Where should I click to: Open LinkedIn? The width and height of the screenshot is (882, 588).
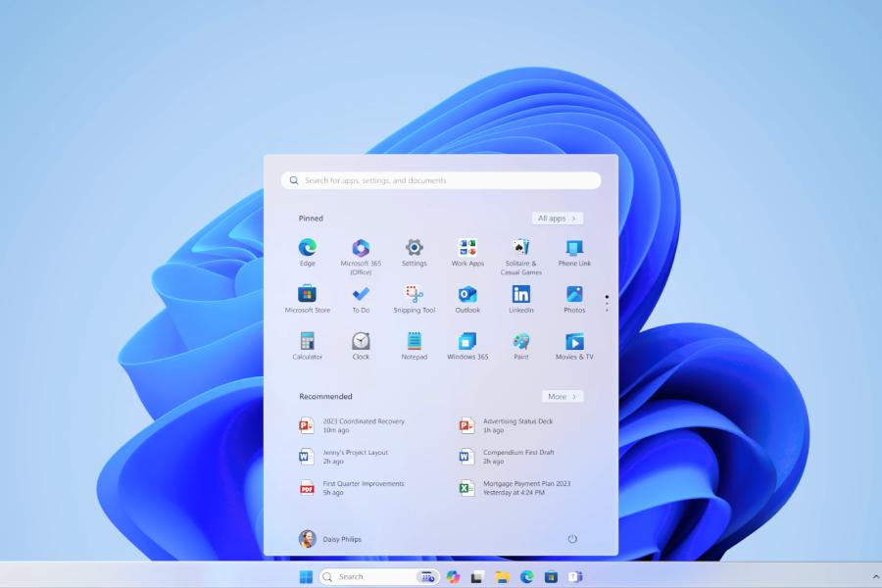click(521, 298)
